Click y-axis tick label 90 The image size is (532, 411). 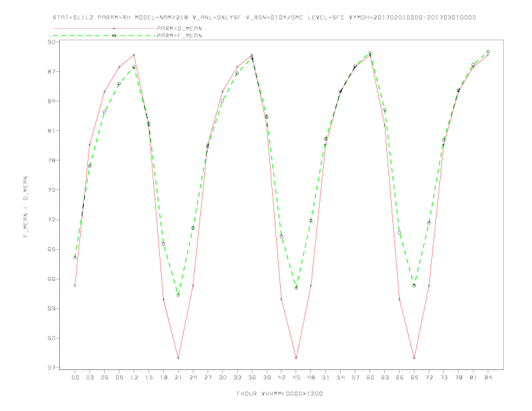click(x=51, y=42)
